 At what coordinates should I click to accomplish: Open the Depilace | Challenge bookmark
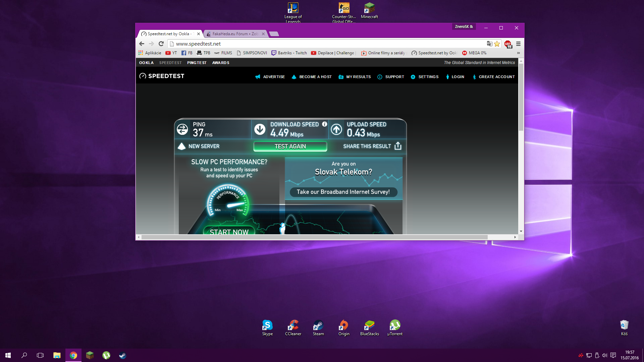coord(332,53)
